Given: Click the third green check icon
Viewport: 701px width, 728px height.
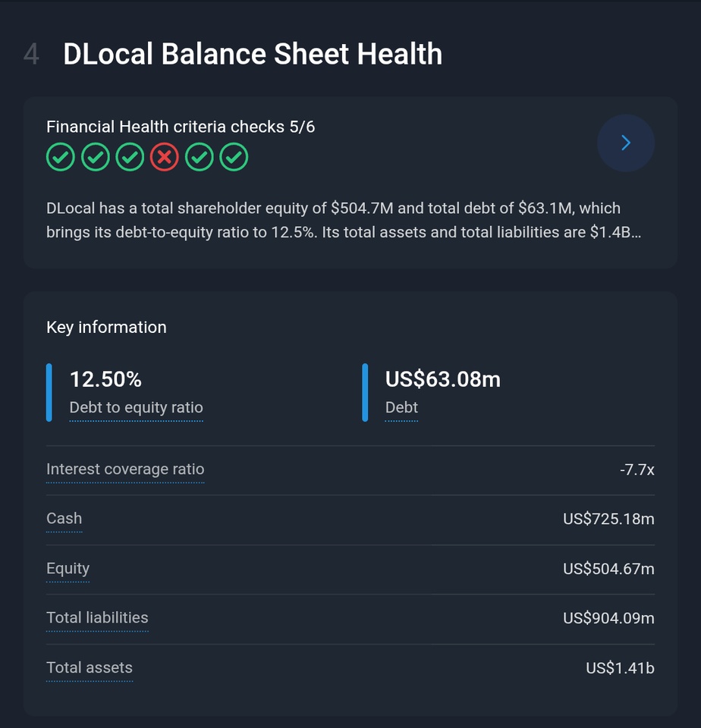Looking at the screenshot, I should point(130,158).
